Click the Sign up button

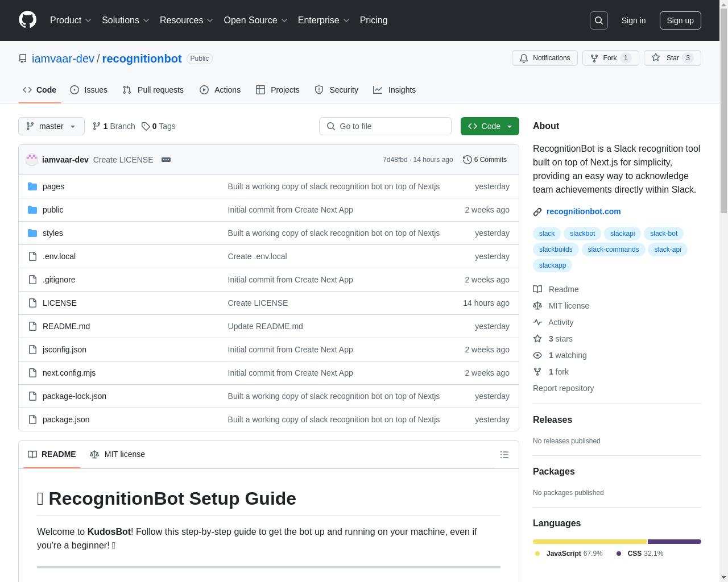click(680, 20)
